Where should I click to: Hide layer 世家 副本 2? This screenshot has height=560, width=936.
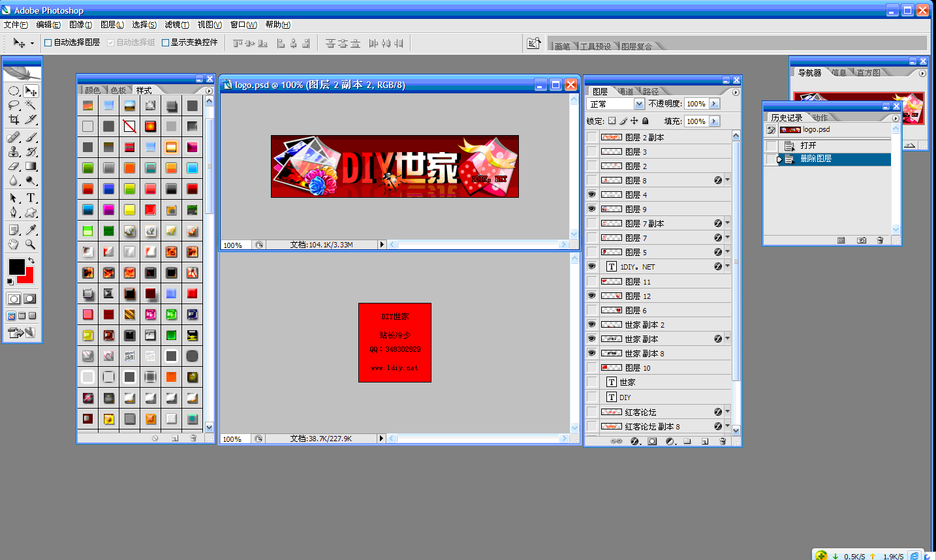coord(592,324)
